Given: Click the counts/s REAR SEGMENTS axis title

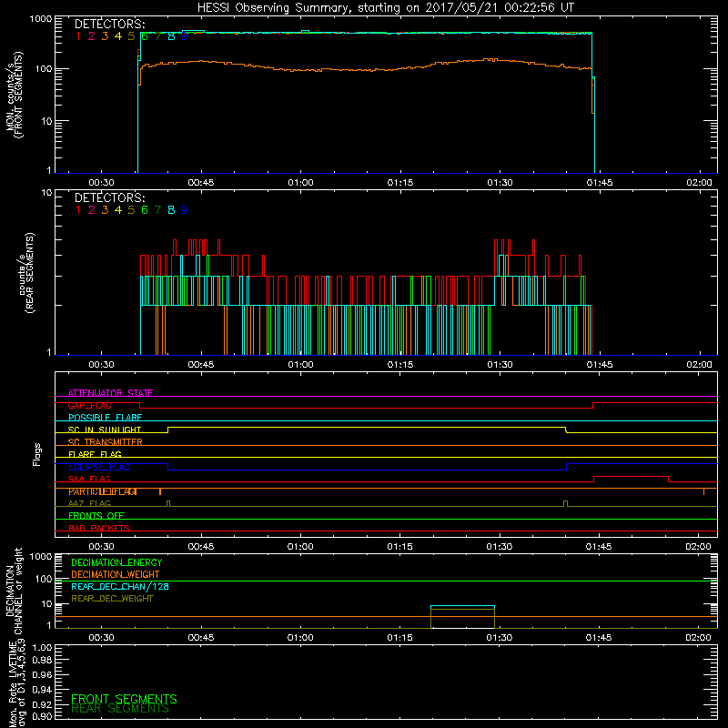Looking at the screenshot, I should (26, 273).
